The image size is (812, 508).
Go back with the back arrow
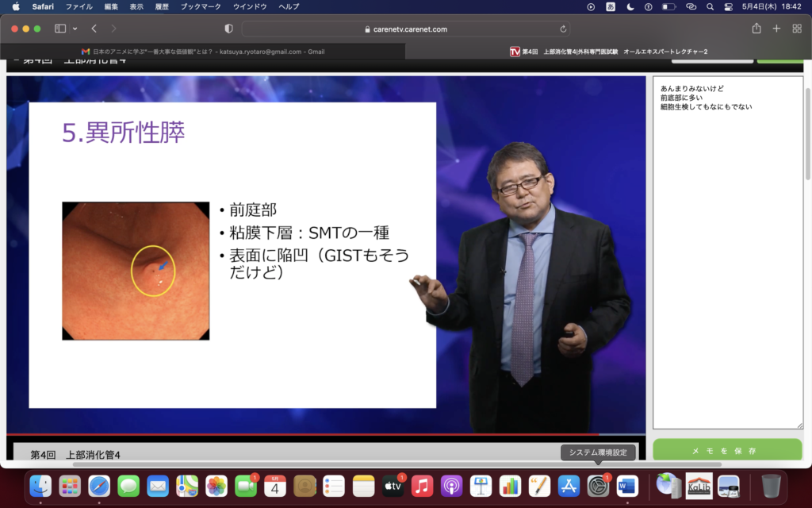(94, 29)
